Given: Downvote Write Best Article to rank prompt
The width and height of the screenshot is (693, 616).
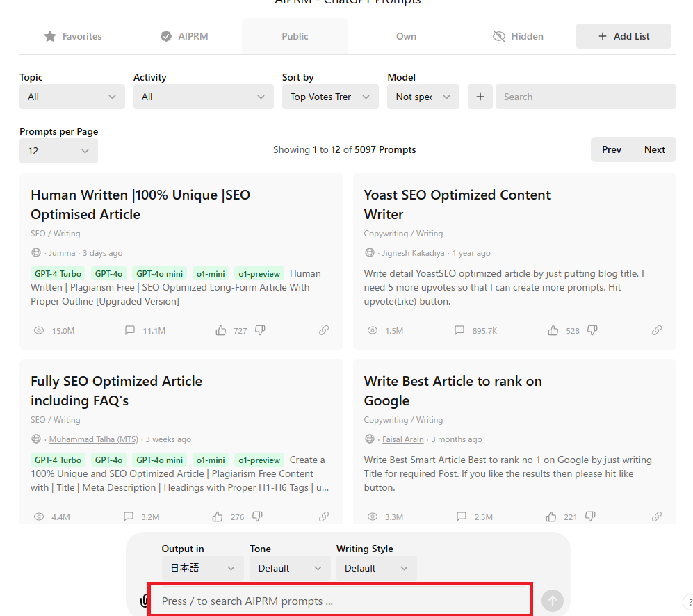Looking at the screenshot, I should tap(590, 517).
